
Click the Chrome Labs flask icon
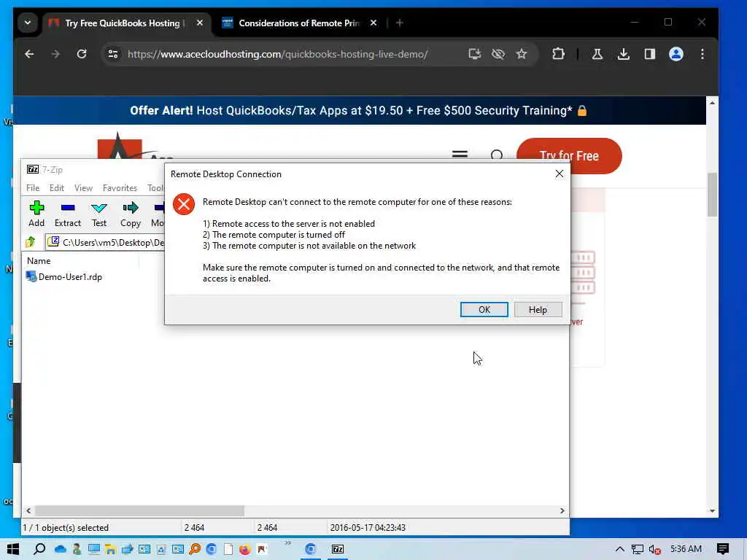(597, 54)
